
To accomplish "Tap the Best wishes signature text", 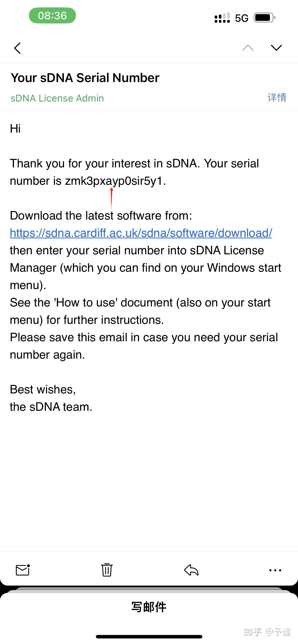I will (x=43, y=389).
